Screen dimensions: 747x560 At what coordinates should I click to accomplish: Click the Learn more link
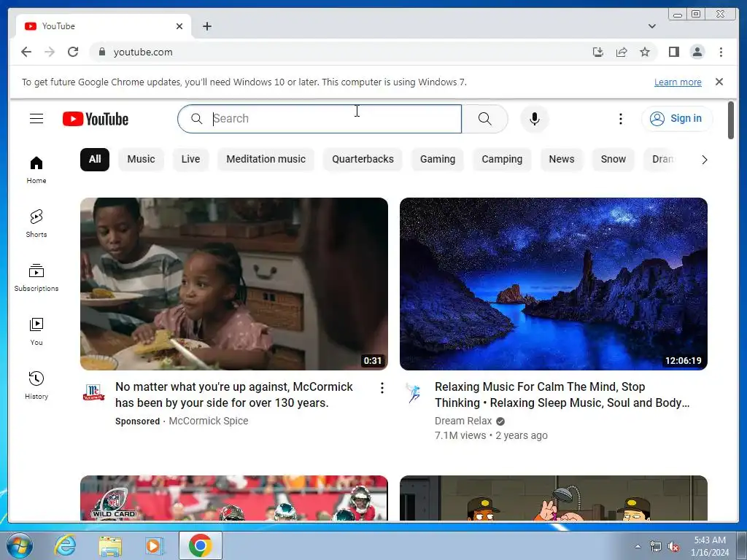tap(678, 82)
